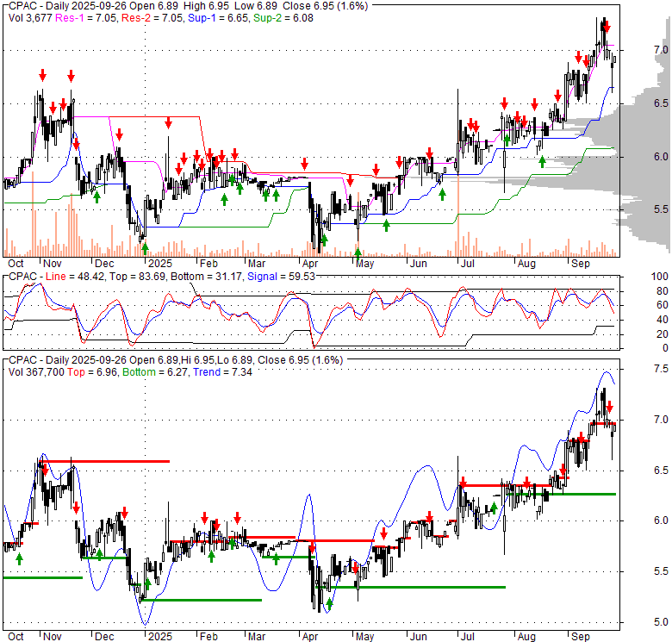Screen dimensions: 672x642
Task: Click the 7.0 price label on top chart
Action: click(661, 50)
